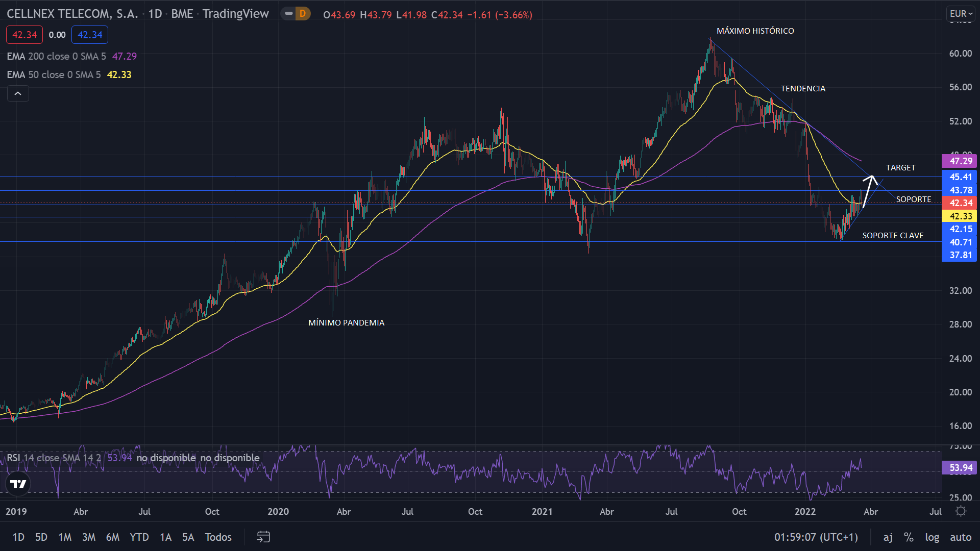980x551 pixels.
Task: Toggle percent scale mode
Action: (909, 537)
